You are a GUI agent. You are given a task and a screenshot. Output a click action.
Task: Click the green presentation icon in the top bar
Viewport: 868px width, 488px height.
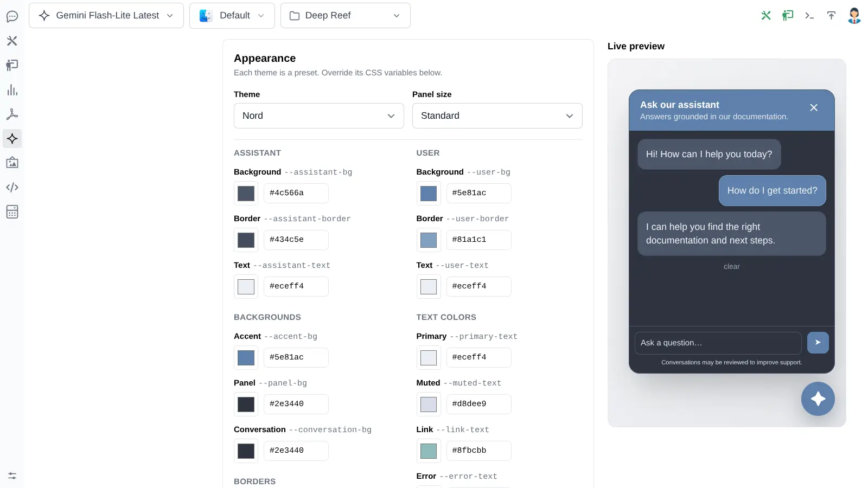[x=788, y=15]
